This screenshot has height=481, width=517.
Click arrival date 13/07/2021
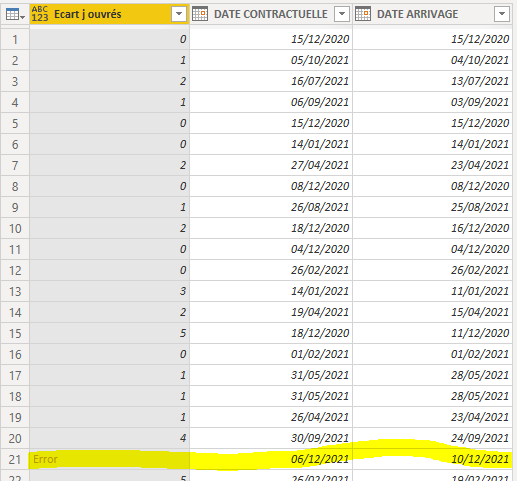[x=432, y=81]
